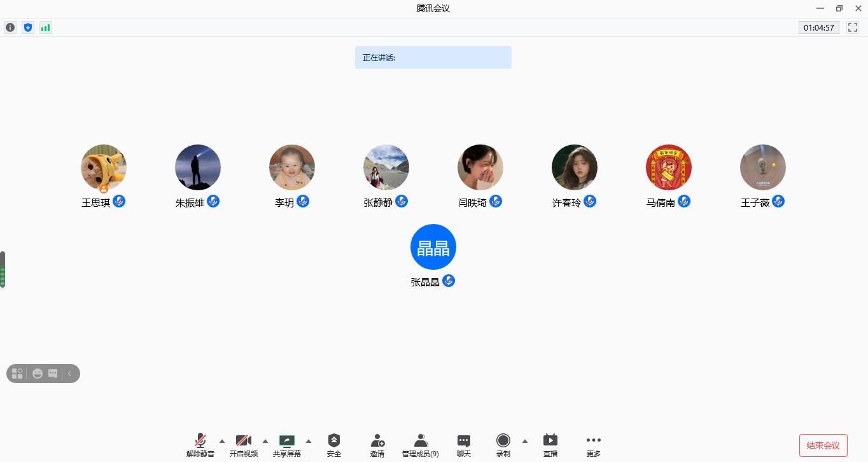Expand the arrow next to 开启视频

click(265, 441)
